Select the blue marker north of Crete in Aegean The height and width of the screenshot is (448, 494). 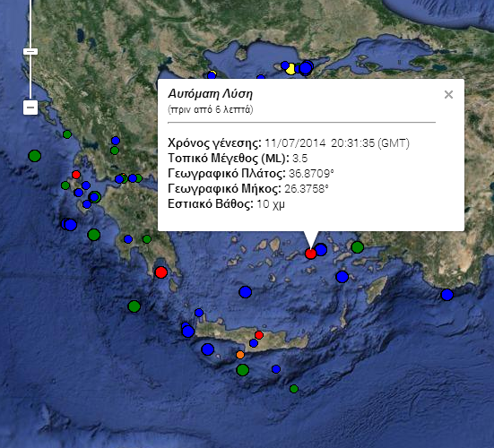[x=245, y=292]
